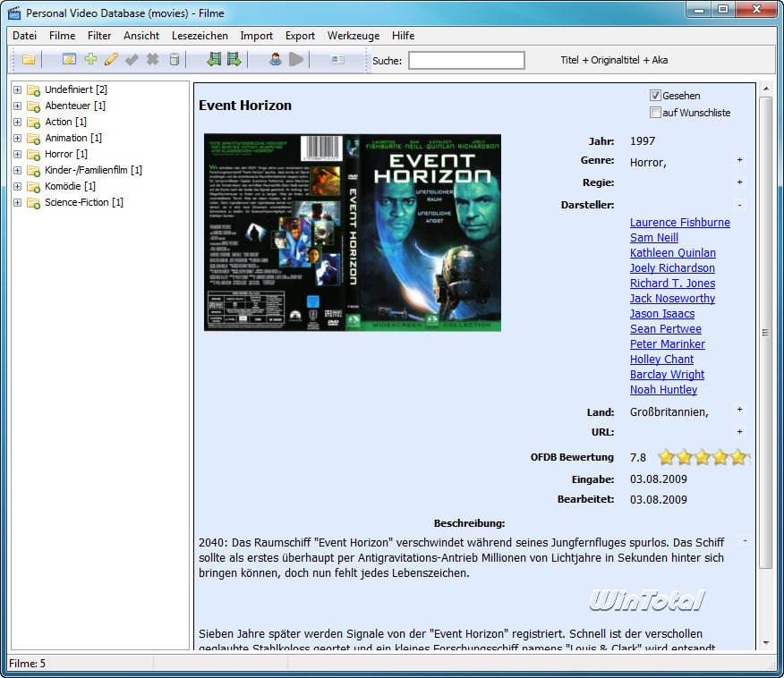The image size is (784, 678).
Task: Expand the URL field plus button
Action: click(739, 431)
